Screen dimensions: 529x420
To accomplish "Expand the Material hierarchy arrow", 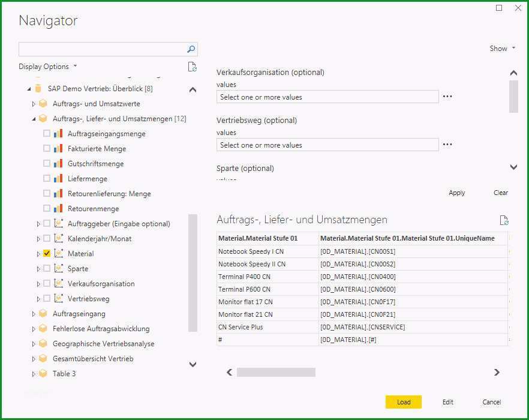I will pyautogui.click(x=38, y=254).
